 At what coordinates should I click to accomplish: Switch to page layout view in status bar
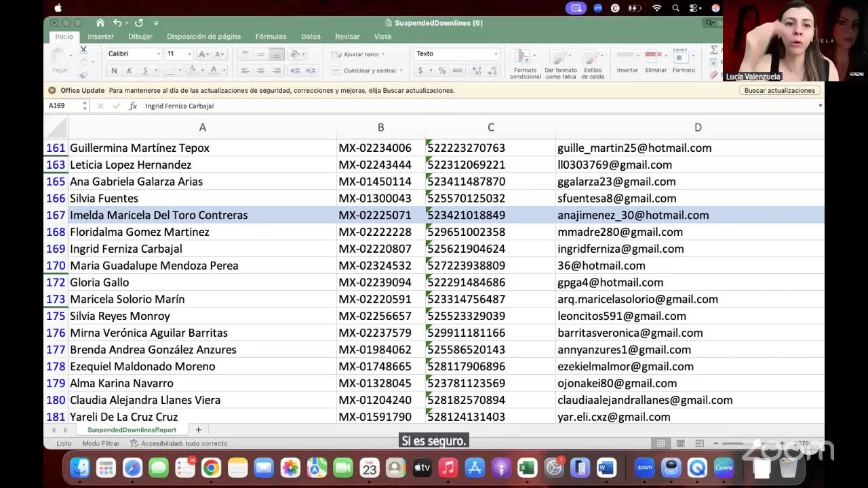coord(680,443)
